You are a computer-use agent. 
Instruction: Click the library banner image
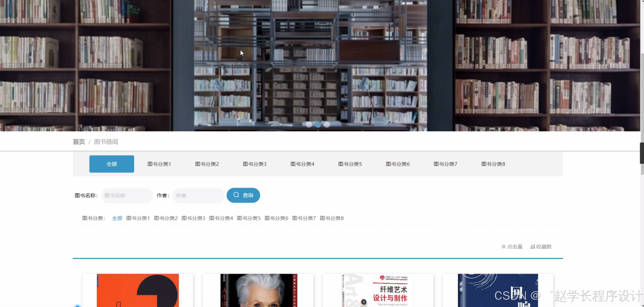coord(320,65)
